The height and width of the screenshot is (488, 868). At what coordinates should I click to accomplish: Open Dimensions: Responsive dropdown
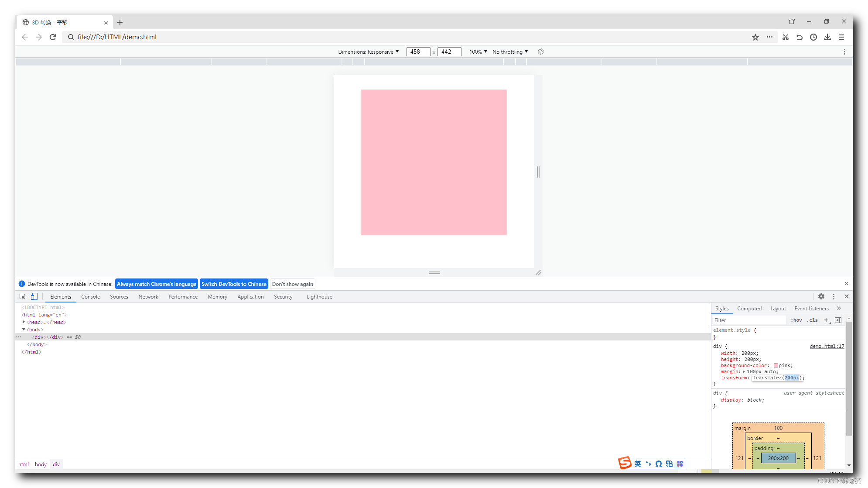click(x=369, y=52)
